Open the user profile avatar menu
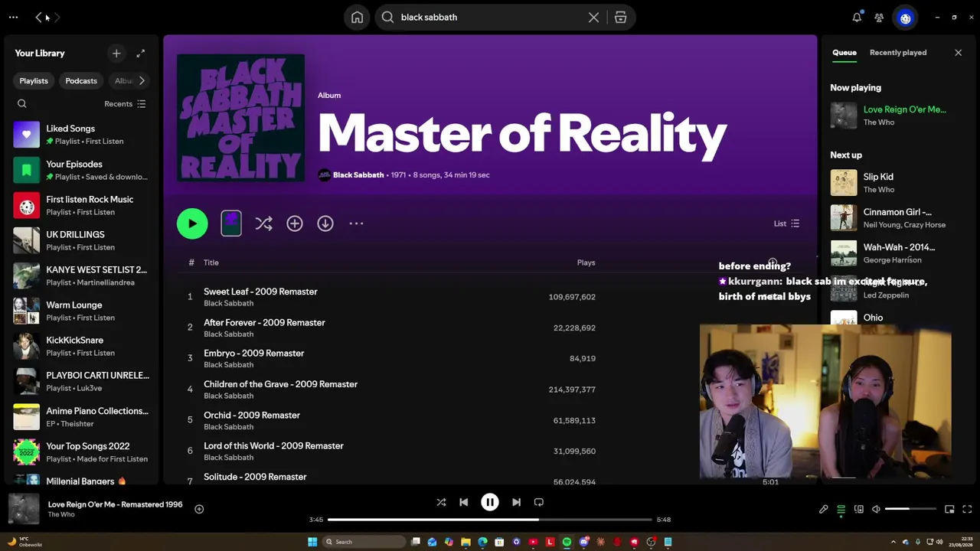980x551 pixels. 905,18
